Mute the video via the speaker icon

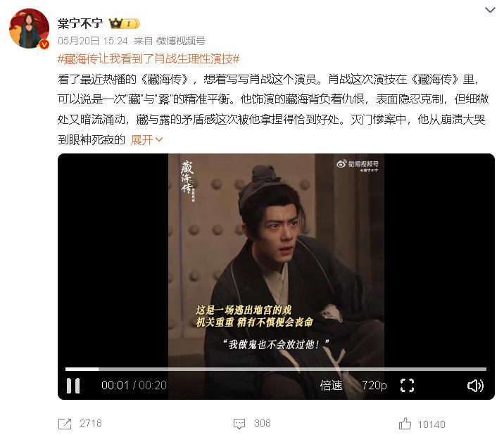tap(475, 386)
